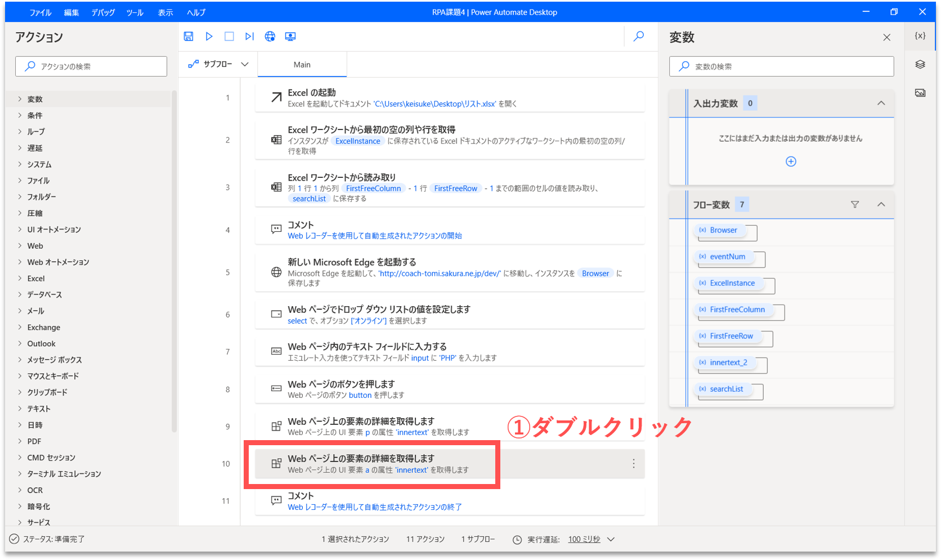
Task: Open the Web recorder globe icon
Action: pos(270,37)
